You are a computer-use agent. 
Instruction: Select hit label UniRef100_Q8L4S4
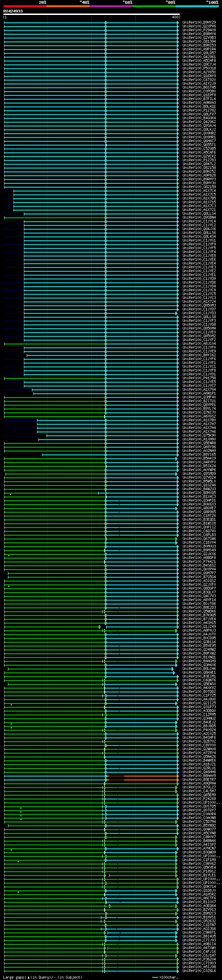pyautogui.click(x=199, y=237)
